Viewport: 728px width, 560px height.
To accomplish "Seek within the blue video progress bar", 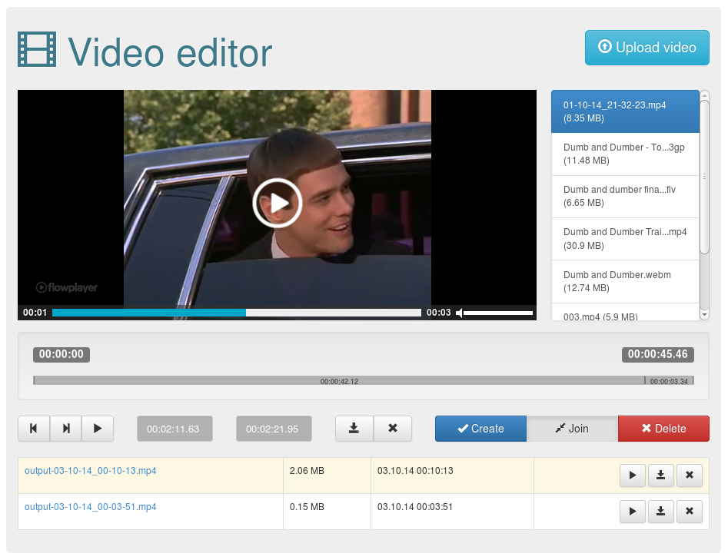I will 236,313.
